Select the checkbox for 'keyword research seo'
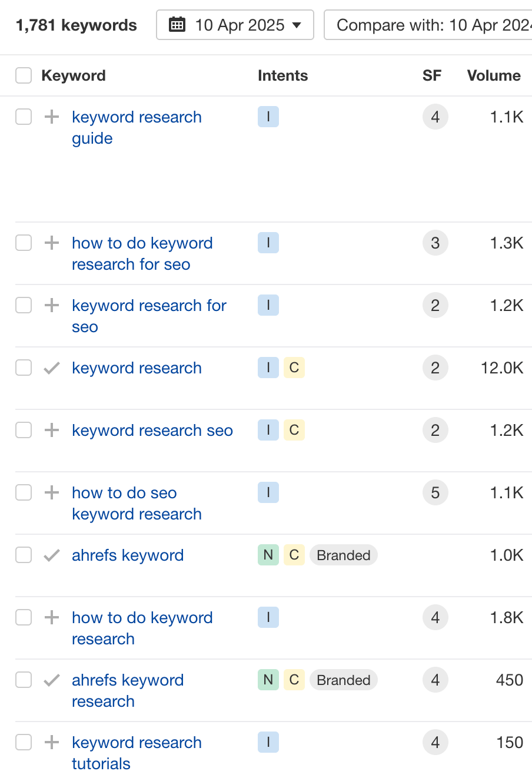The image size is (532, 781). [24, 430]
